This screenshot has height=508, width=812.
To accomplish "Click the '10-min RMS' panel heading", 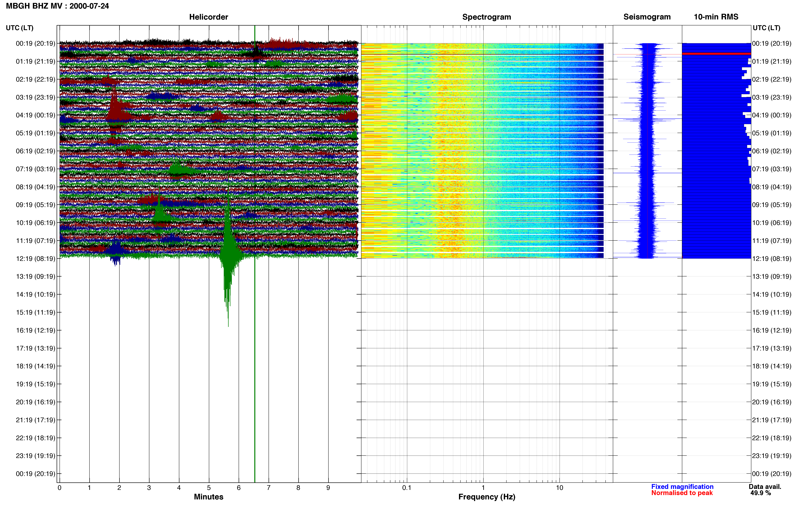I will [716, 17].
